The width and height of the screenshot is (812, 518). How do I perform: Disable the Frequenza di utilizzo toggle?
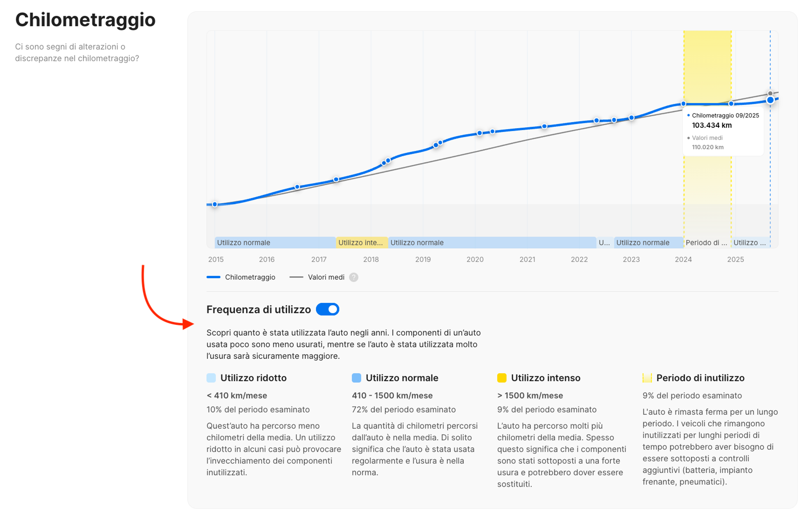pyautogui.click(x=328, y=309)
